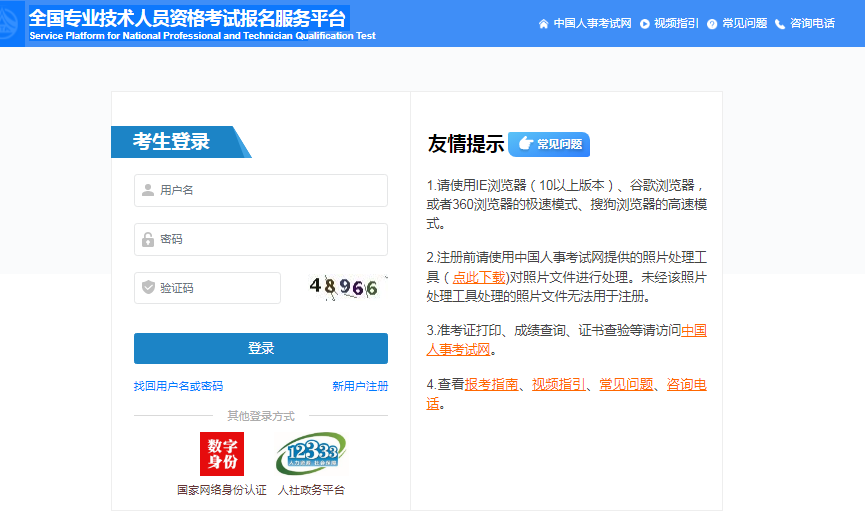Click the home icon beside 中国人事考试网
865x531 pixels.
(x=543, y=23)
